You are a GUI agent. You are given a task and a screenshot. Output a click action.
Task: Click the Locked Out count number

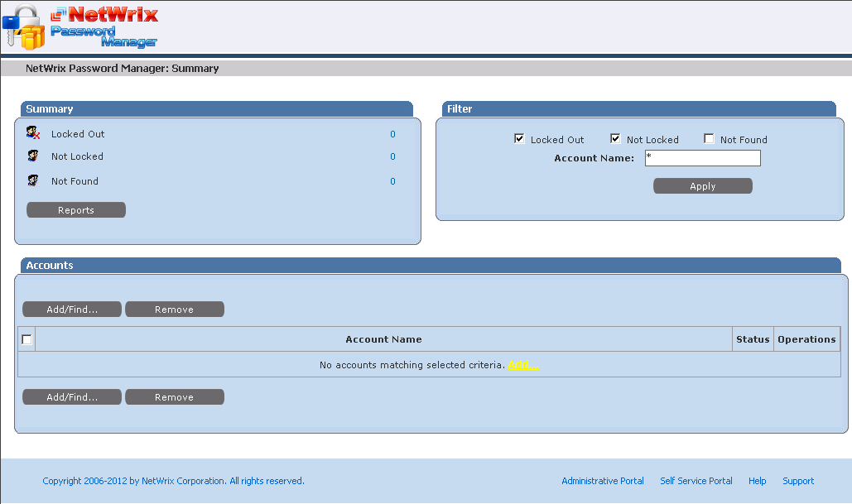392,134
